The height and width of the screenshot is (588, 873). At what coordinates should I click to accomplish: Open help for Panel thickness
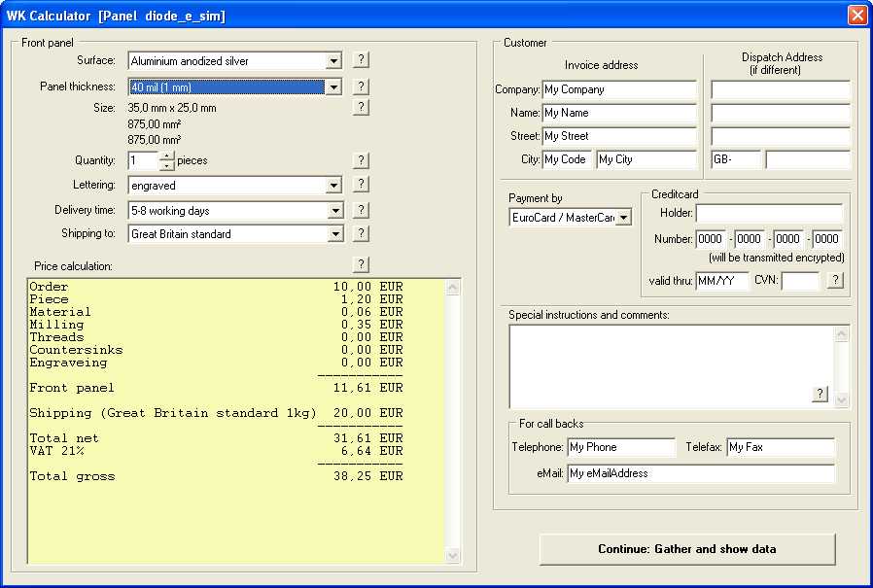(361, 86)
